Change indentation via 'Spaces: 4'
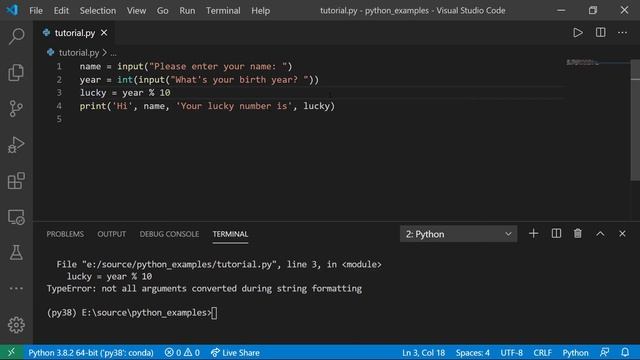 click(x=473, y=353)
